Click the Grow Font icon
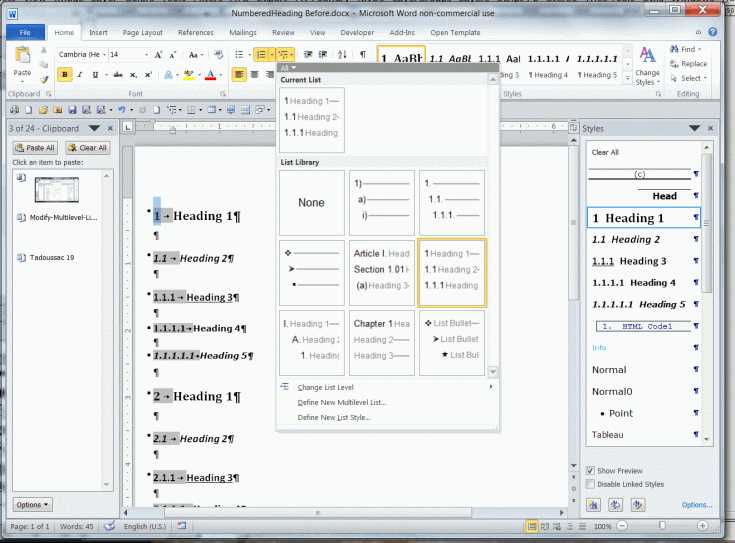 158,55
